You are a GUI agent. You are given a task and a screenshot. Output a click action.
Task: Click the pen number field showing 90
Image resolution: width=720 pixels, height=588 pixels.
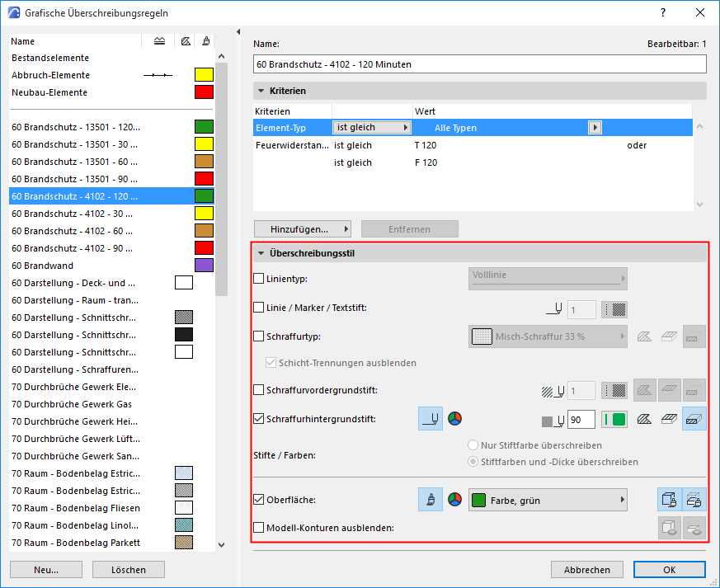pyautogui.click(x=581, y=420)
